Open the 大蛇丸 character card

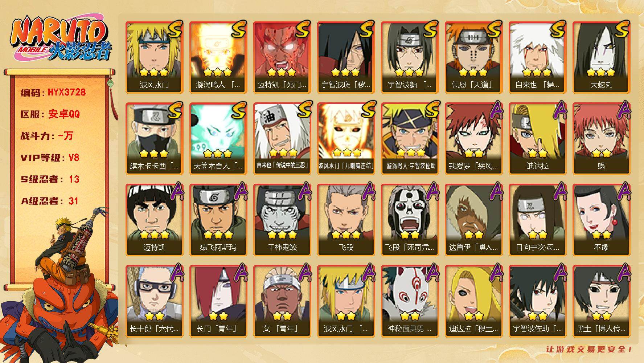pos(601,57)
